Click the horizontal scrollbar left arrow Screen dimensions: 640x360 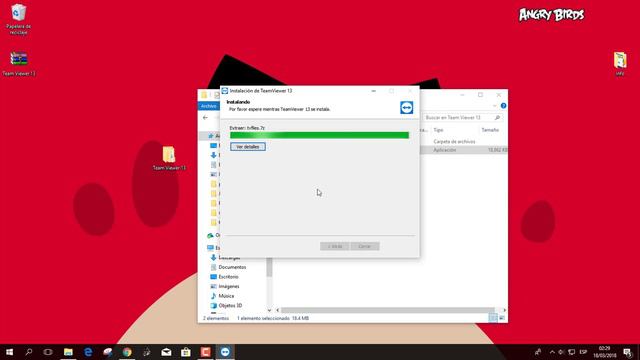(x=278, y=310)
